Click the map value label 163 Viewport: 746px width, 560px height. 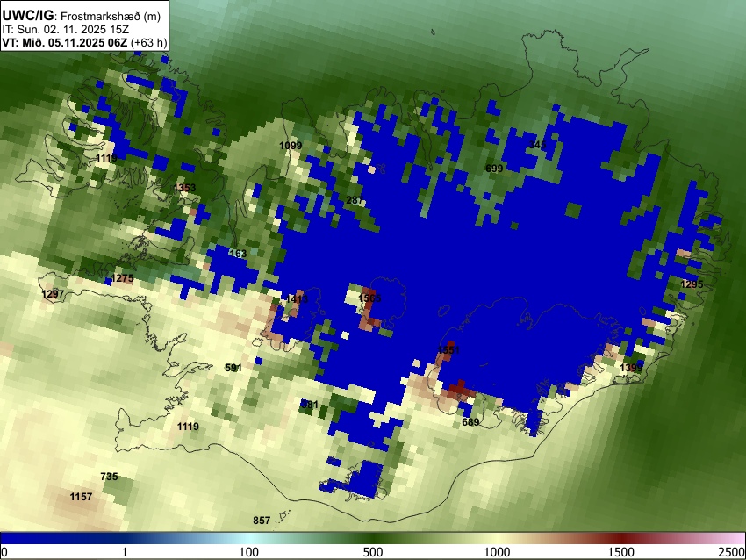[238, 254]
